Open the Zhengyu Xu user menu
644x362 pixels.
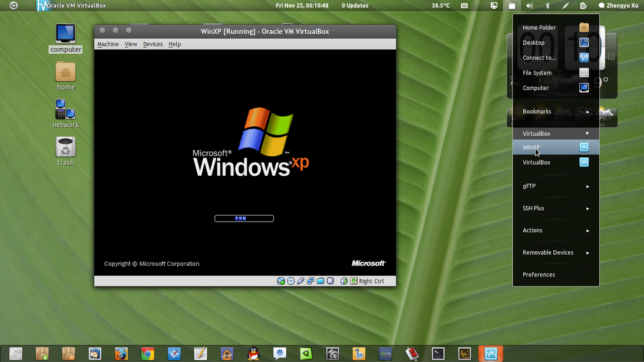click(x=619, y=5)
